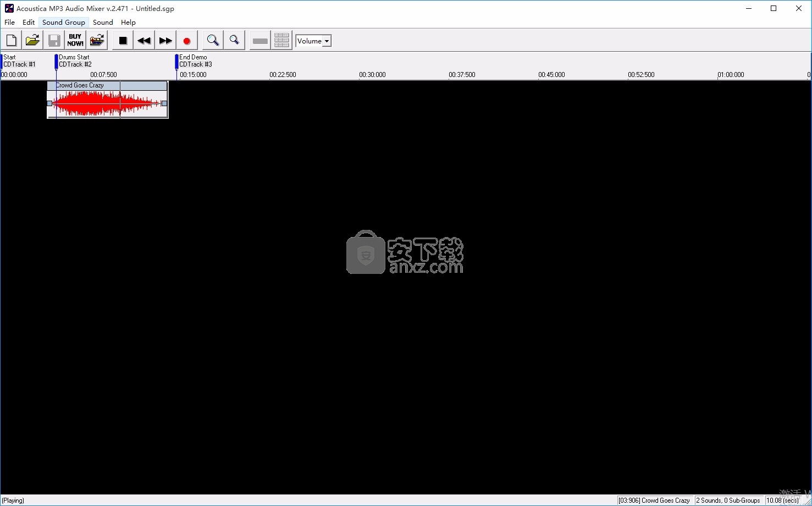Open the Volume dropdown list
This screenshot has height=506, width=812.
[327, 41]
